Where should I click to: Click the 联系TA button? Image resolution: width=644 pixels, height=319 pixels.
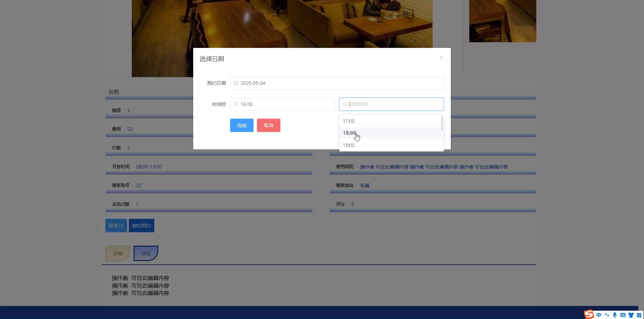point(116,226)
